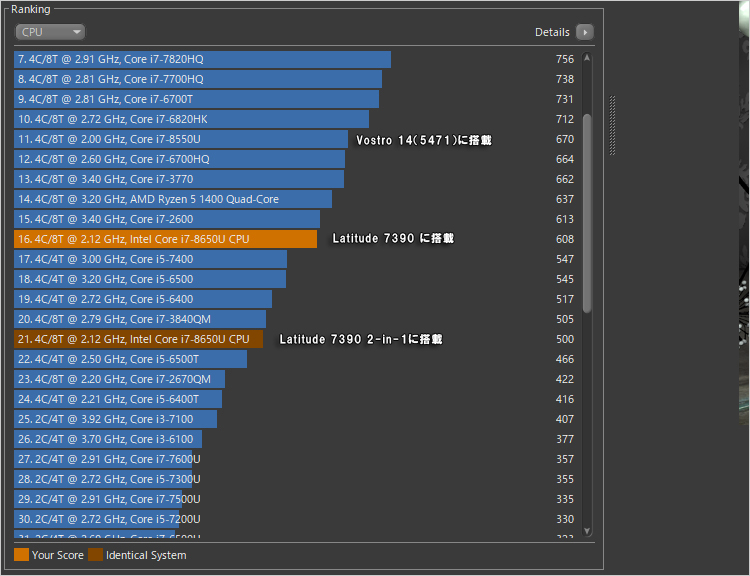The image size is (750, 576).
Task: Select the Core i7-6700T ranking bar
Action: (196, 99)
